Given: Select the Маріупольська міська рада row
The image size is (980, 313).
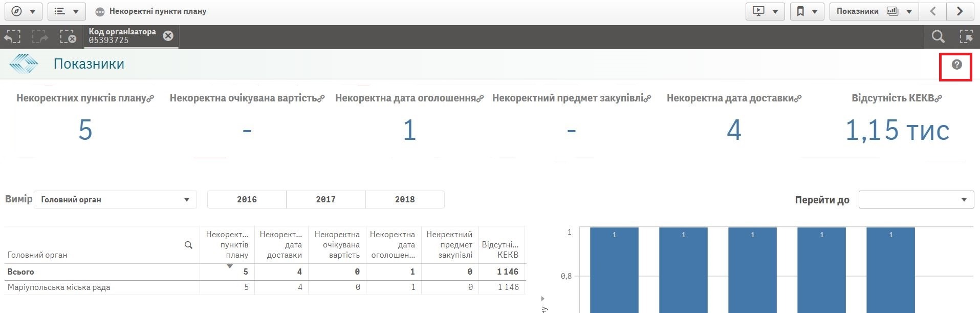Looking at the screenshot, I should tap(265, 287).
